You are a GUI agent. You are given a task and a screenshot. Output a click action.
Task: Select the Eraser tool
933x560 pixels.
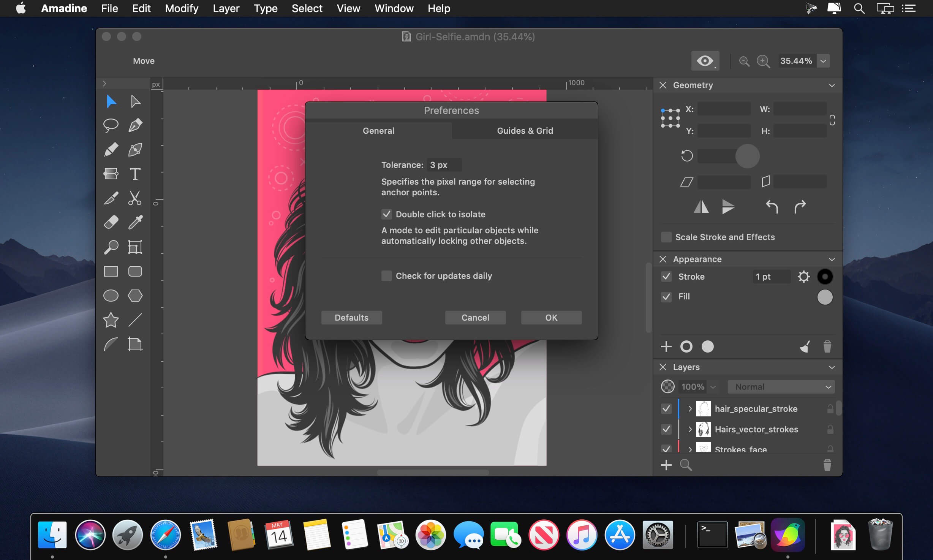point(111,222)
